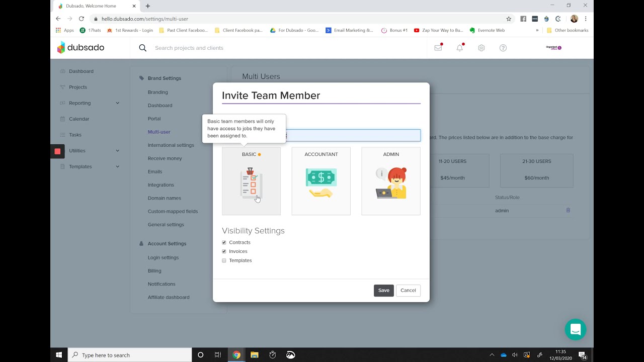Viewport: 644px width, 362px height.
Task: Pick the Admin role card
Action: coord(391,181)
